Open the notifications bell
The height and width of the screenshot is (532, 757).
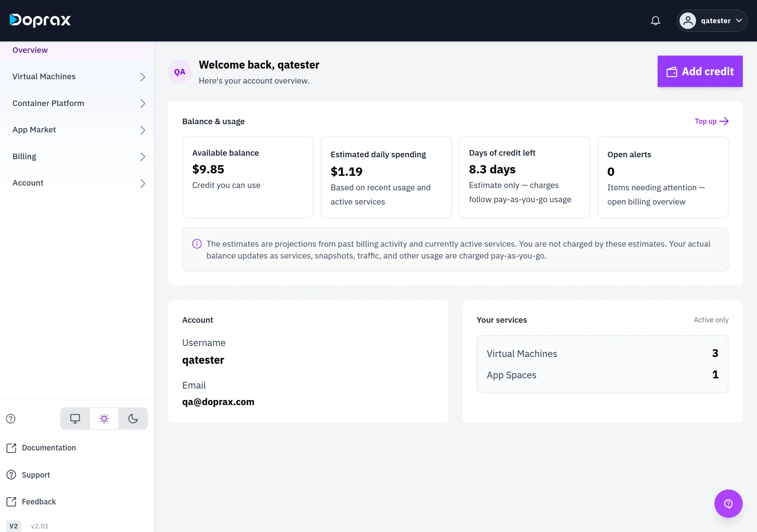[655, 21]
